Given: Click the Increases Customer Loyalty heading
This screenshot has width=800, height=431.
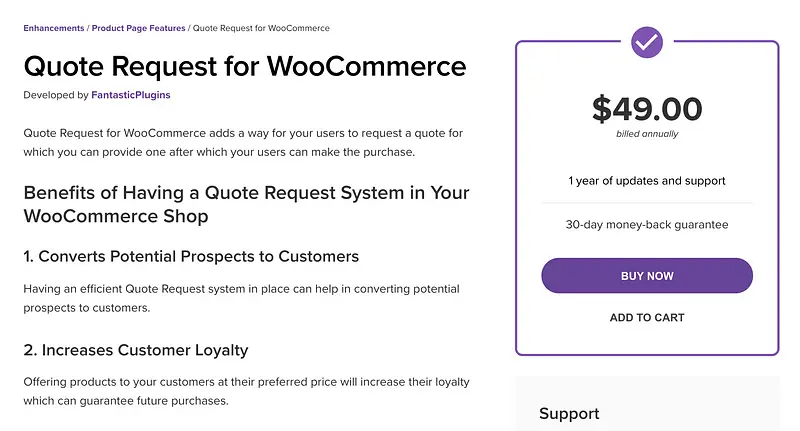Looking at the screenshot, I should coord(136,350).
